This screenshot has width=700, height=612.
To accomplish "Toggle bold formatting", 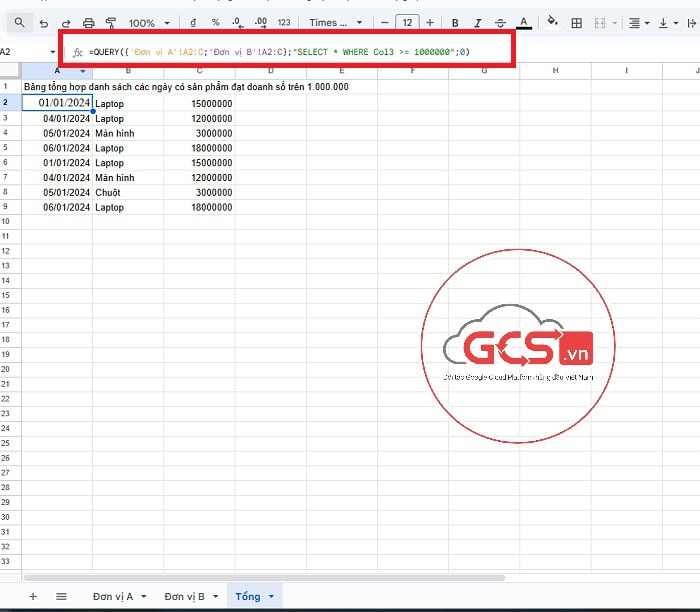I will coord(455,22).
